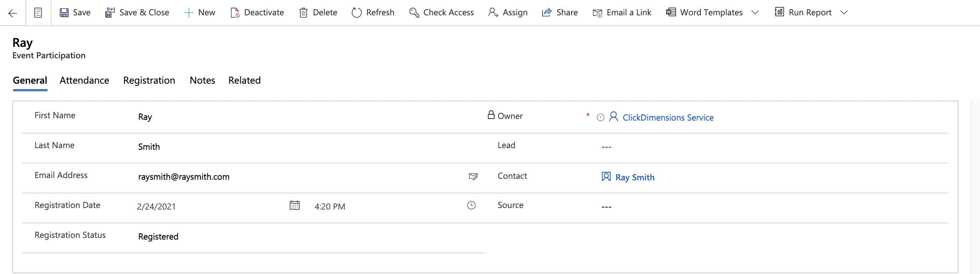Viewport: 980px width, 274px height.
Task: Click Save & Close
Action: point(137,13)
